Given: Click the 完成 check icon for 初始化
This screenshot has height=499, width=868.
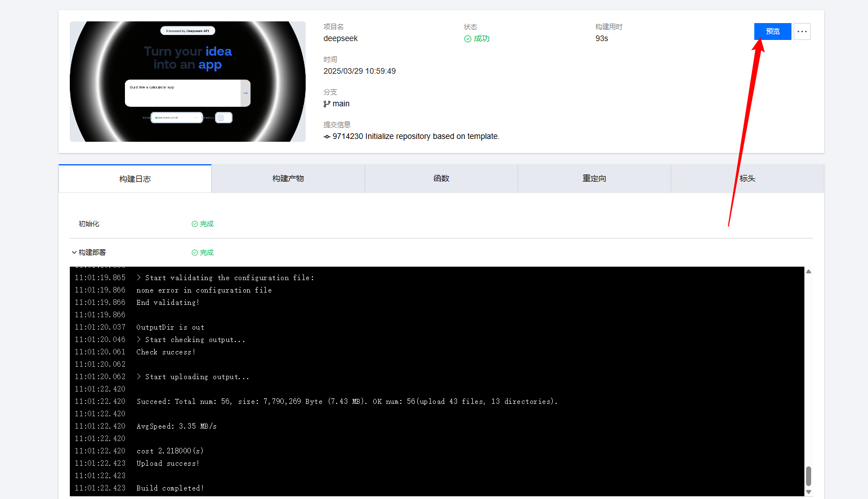Looking at the screenshot, I should pos(195,224).
